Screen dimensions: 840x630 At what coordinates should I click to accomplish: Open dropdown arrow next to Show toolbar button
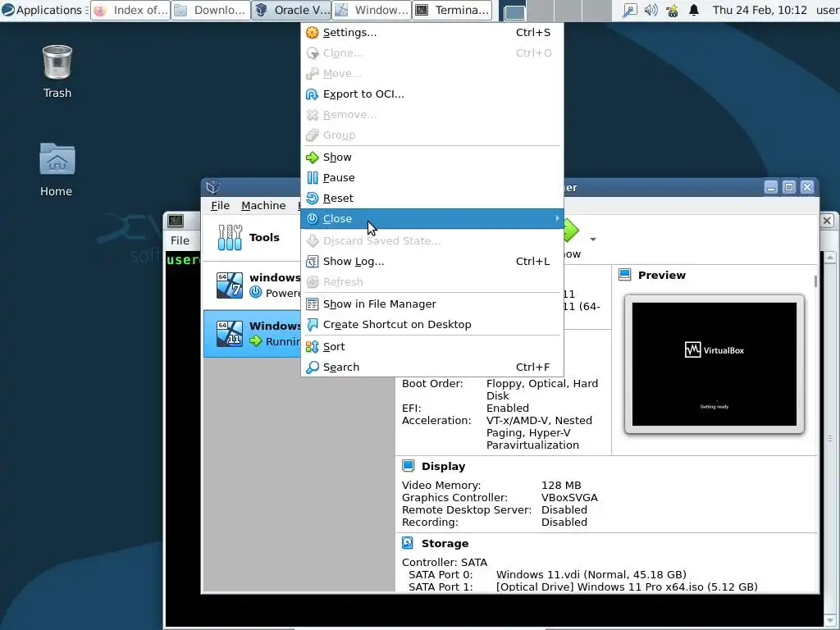coord(593,240)
